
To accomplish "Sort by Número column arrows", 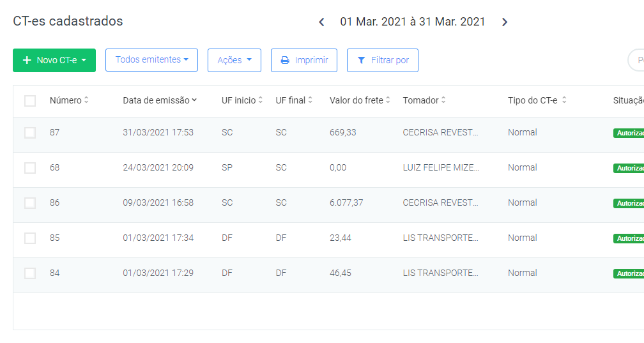I will click(x=86, y=101).
